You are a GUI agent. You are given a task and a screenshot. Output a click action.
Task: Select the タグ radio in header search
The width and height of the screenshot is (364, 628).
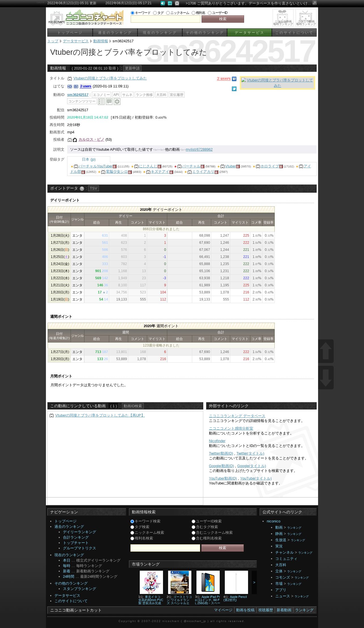click(x=155, y=13)
